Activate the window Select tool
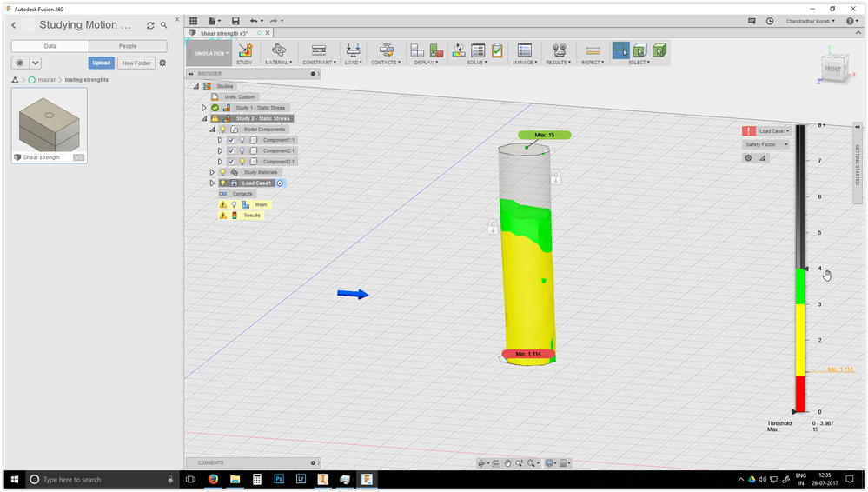The width and height of the screenshot is (868, 492). (620, 50)
